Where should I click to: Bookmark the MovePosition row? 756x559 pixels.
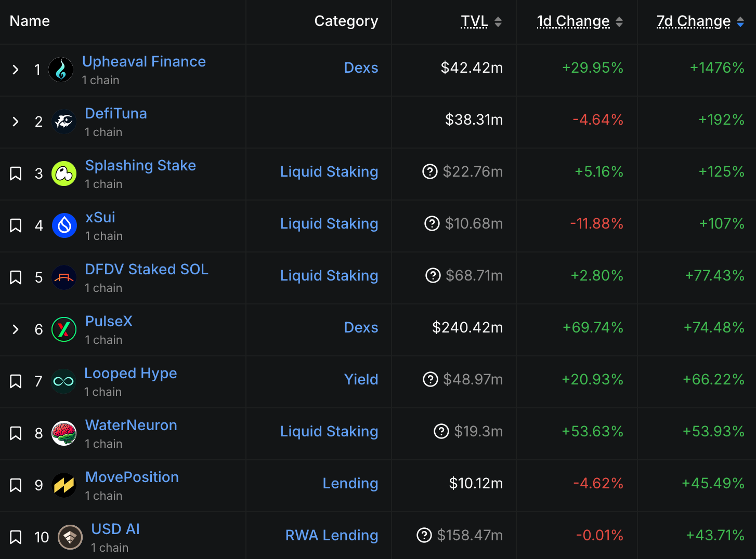tap(16, 485)
